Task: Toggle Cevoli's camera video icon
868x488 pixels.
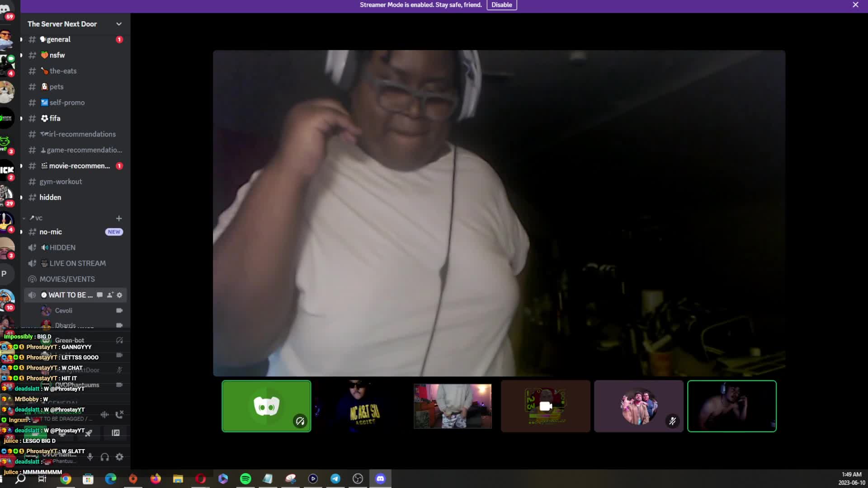Action: click(119, 310)
